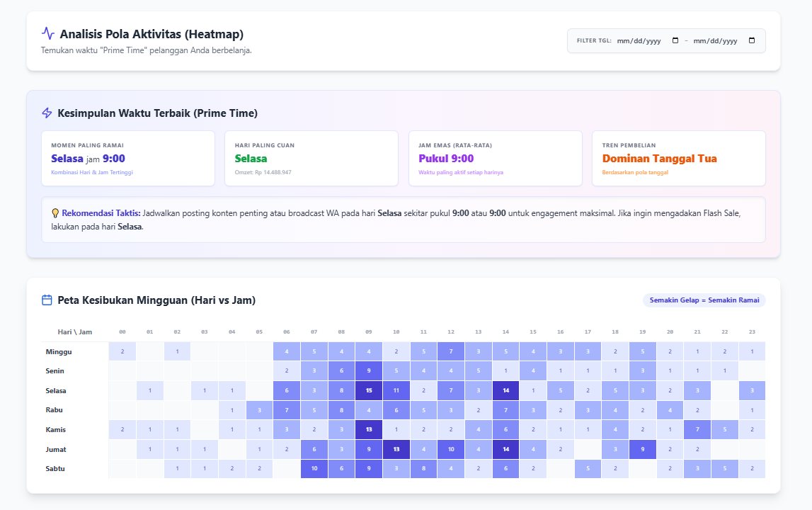Click the cell showing 13 in Kamis row
Screen dimensions: 812x510
tap(369, 429)
